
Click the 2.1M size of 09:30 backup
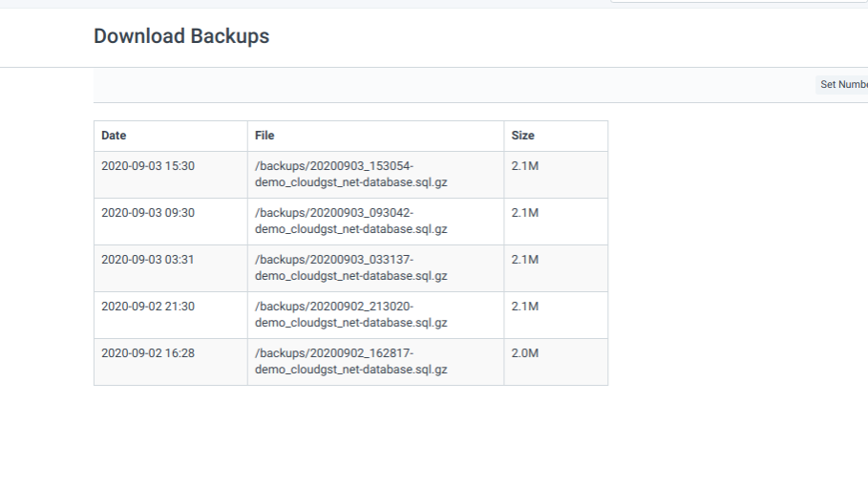coord(525,213)
